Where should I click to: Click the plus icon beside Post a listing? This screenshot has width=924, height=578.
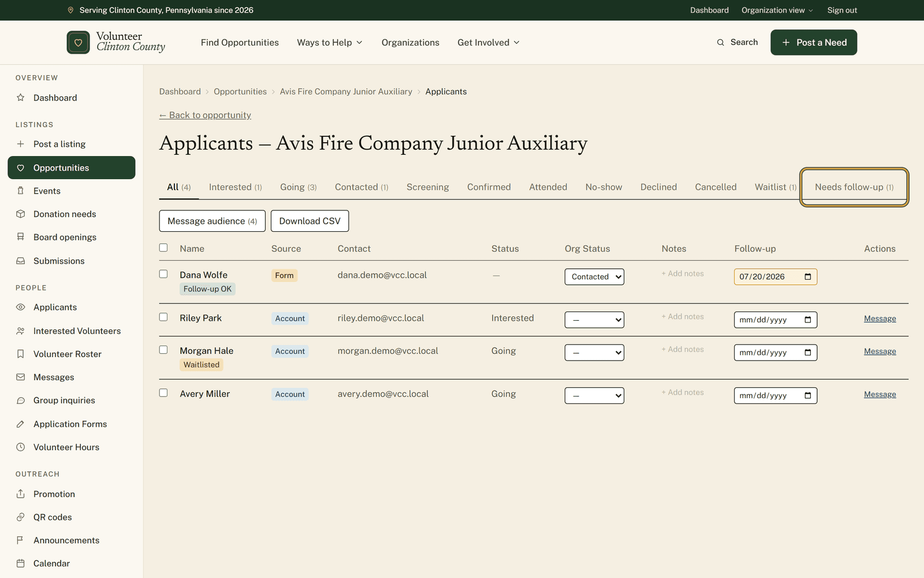tap(21, 144)
